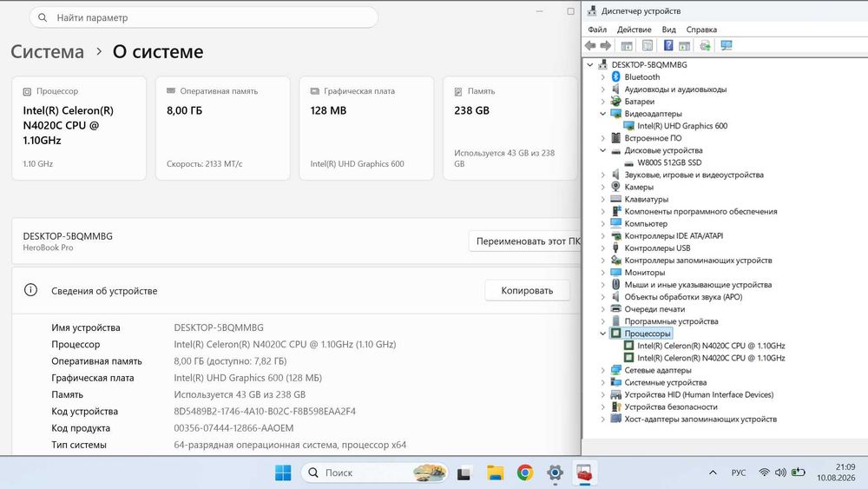Select W800S 512GB SSD tree item
Viewport: 868px width, 489px height.
pos(669,162)
